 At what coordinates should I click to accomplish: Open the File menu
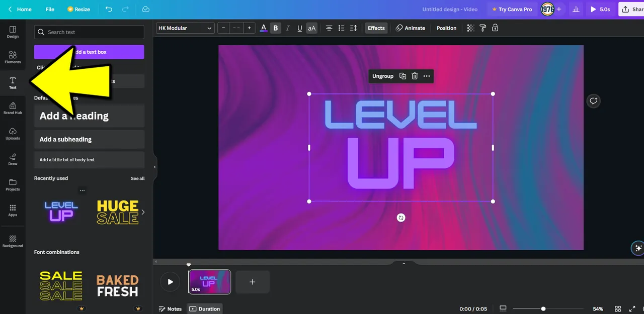(50, 9)
